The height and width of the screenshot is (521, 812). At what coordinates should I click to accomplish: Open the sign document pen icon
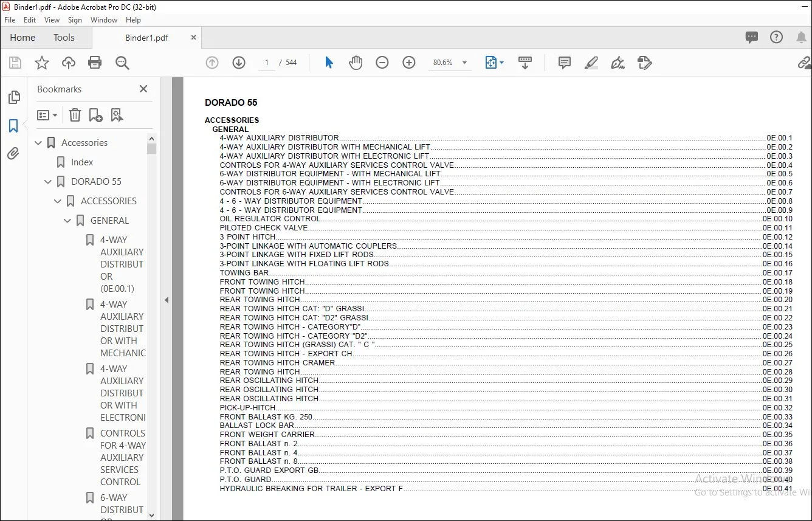point(618,63)
